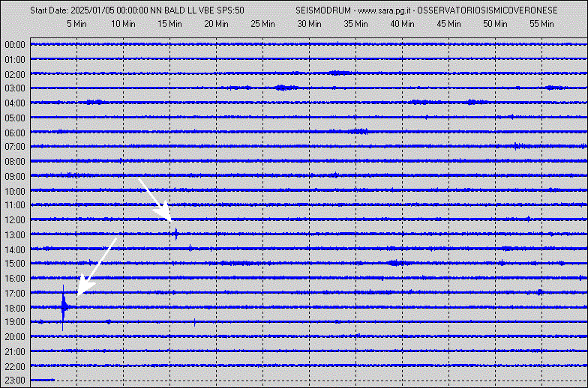Click the OSSERVATORIOSISMICOVERONESE title text

pyautogui.click(x=487, y=10)
